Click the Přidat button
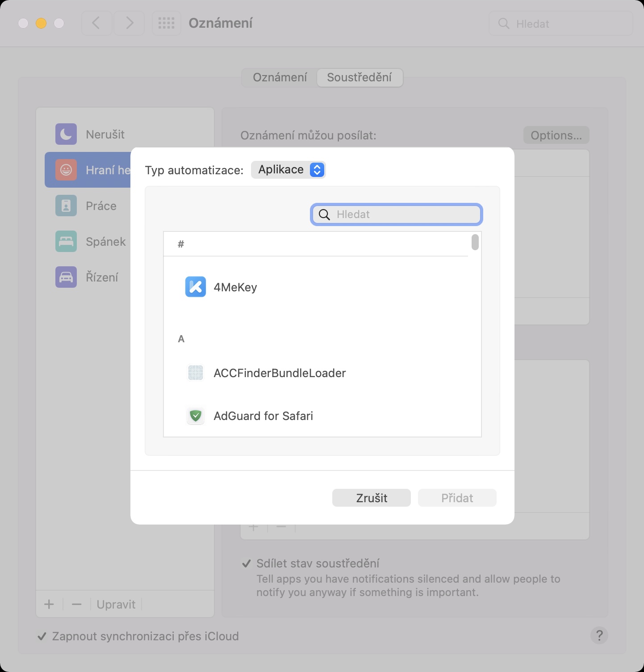Viewport: 644px width, 672px height. point(457,498)
